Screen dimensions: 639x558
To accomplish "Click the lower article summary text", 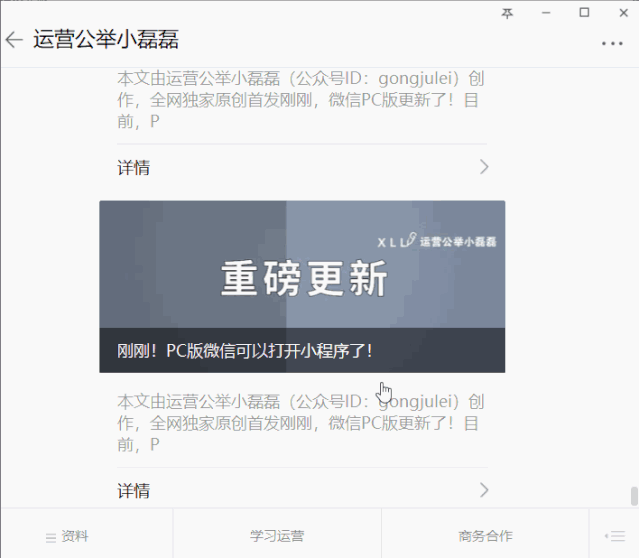I will pyautogui.click(x=301, y=423).
